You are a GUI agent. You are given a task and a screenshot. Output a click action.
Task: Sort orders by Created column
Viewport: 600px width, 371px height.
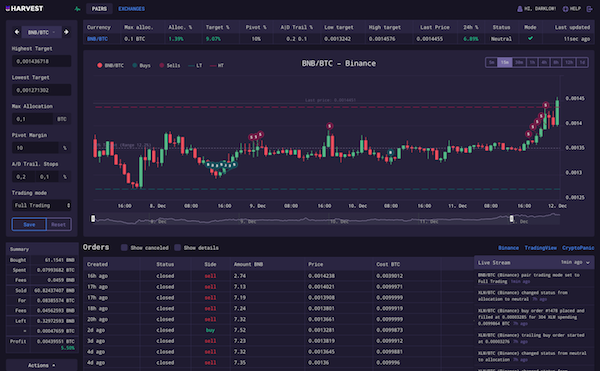click(x=97, y=264)
